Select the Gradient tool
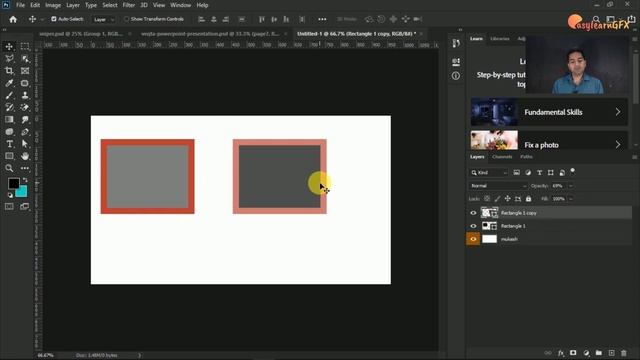The height and width of the screenshot is (360, 640). coord(9,120)
